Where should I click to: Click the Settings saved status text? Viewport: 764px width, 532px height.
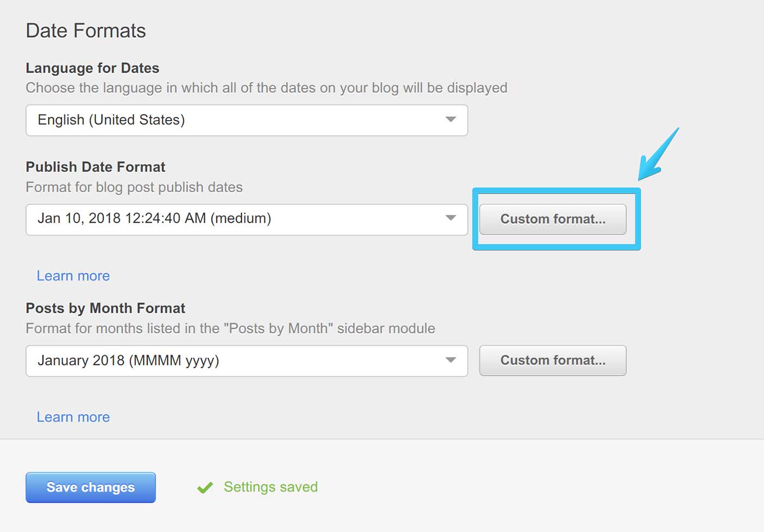coord(271,487)
